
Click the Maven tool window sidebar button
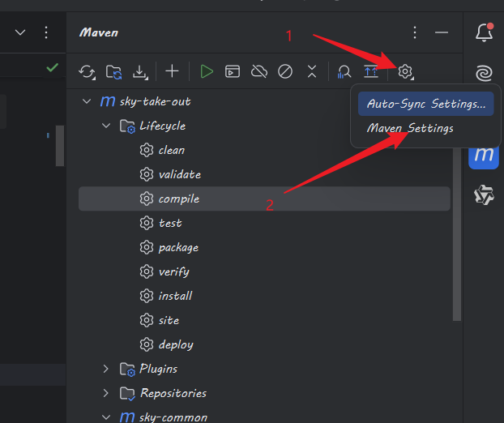pyautogui.click(x=484, y=157)
